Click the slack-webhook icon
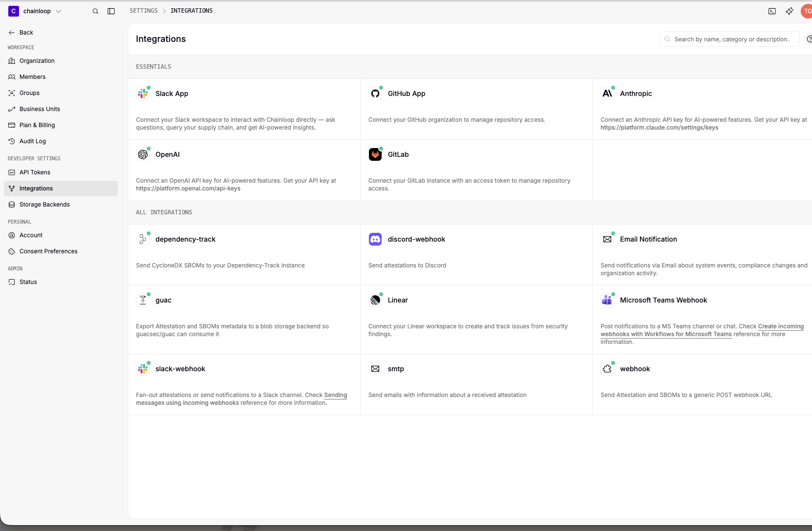 pos(143,369)
